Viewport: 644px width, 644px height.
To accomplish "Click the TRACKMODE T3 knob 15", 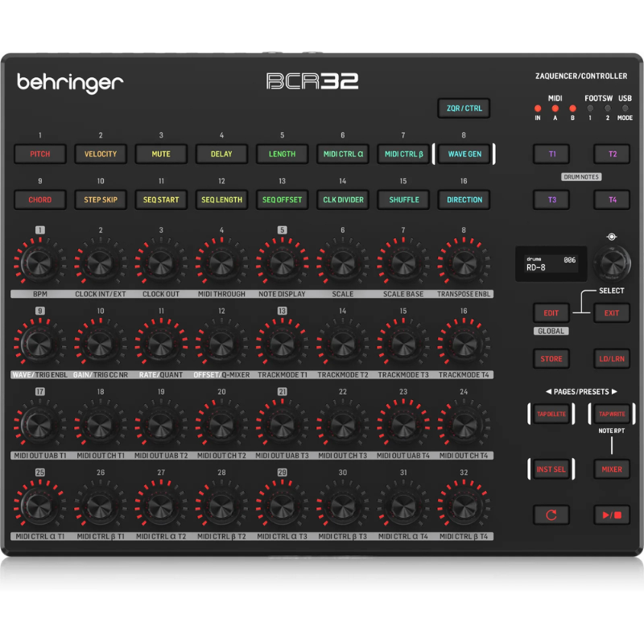I will coord(402,344).
